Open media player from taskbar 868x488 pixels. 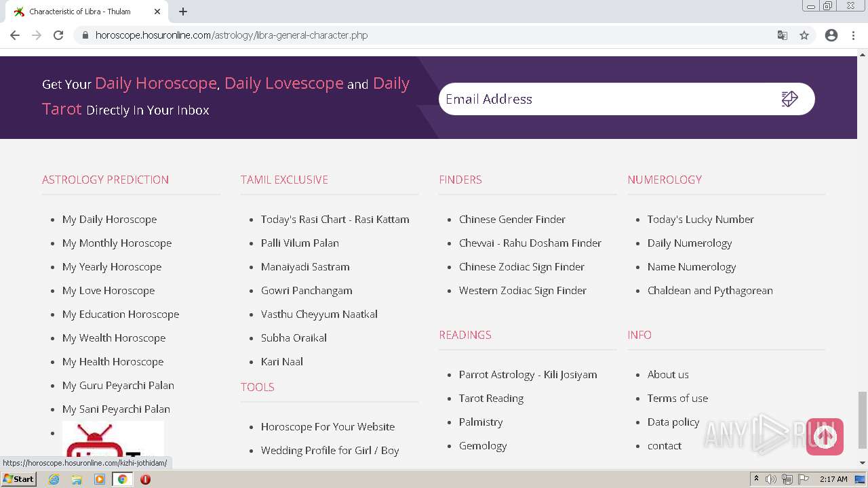pyautogui.click(x=100, y=479)
